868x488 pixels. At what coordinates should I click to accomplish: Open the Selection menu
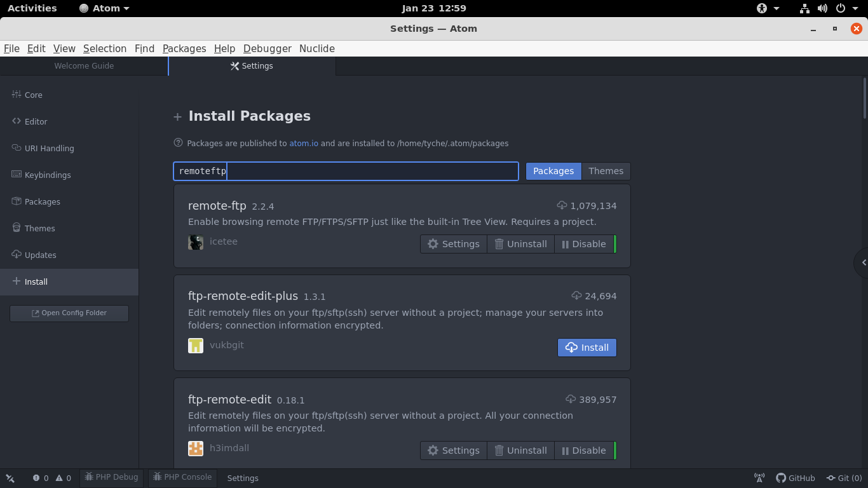pyautogui.click(x=105, y=48)
